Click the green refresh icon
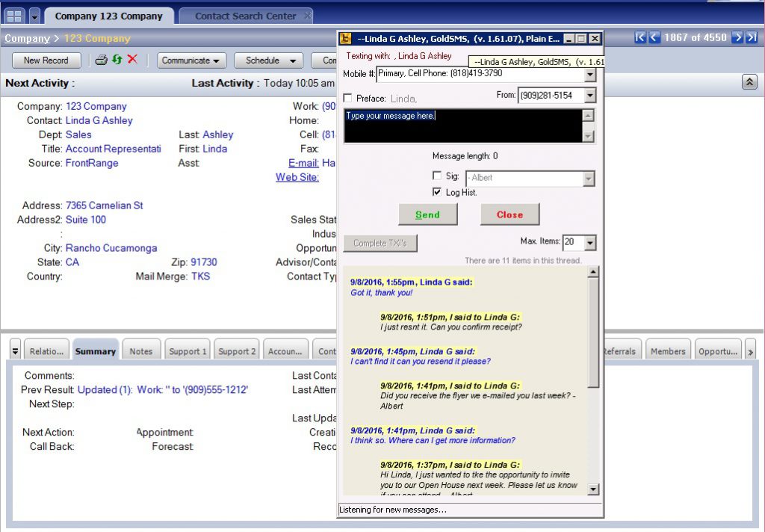765x532 pixels. [117, 60]
